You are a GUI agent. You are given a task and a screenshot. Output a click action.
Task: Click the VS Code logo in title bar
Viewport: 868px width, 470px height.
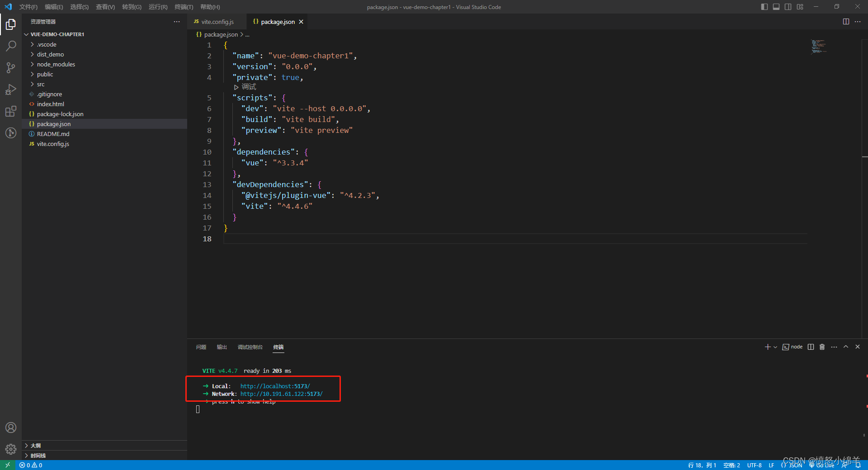point(8,7)
